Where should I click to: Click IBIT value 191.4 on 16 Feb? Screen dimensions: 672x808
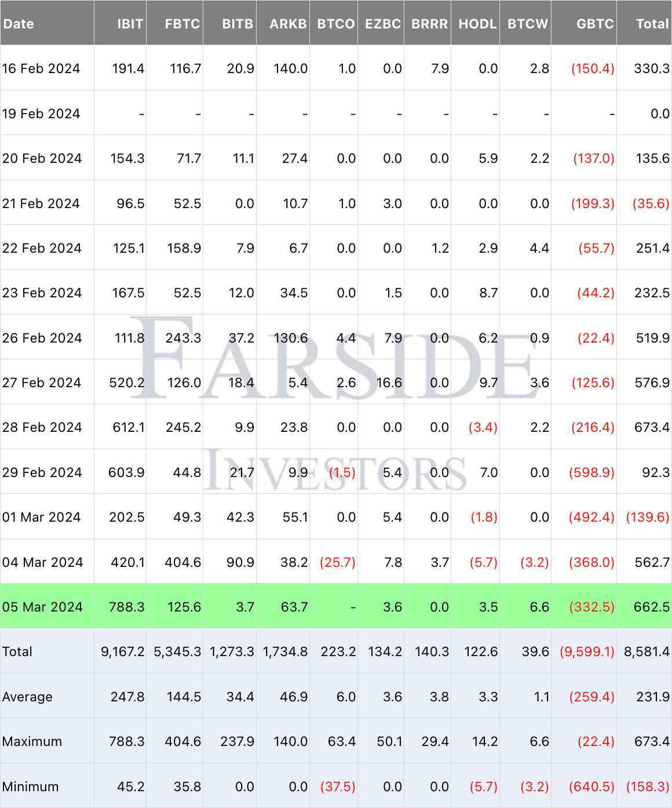[x=128, y=68]
